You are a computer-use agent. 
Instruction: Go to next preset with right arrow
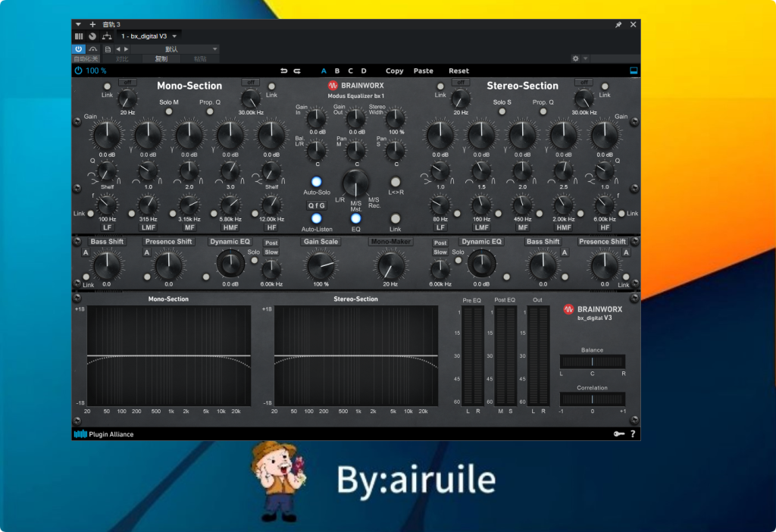(127, 49)
